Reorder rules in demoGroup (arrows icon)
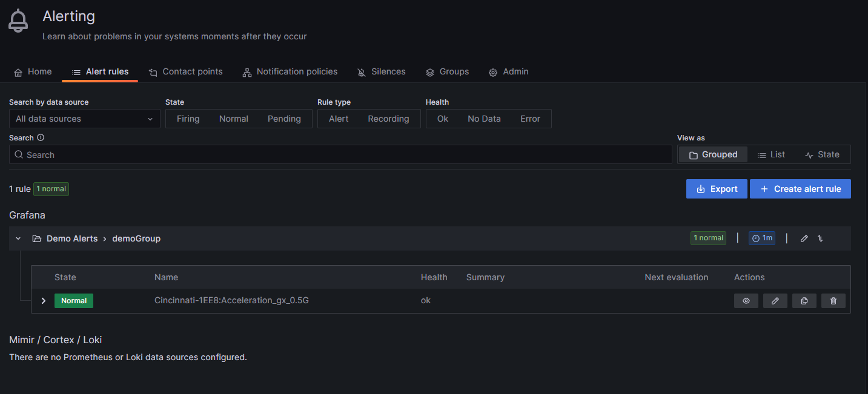Image resolution: width=868 pixels, height=394 pixels. (820, 238)
